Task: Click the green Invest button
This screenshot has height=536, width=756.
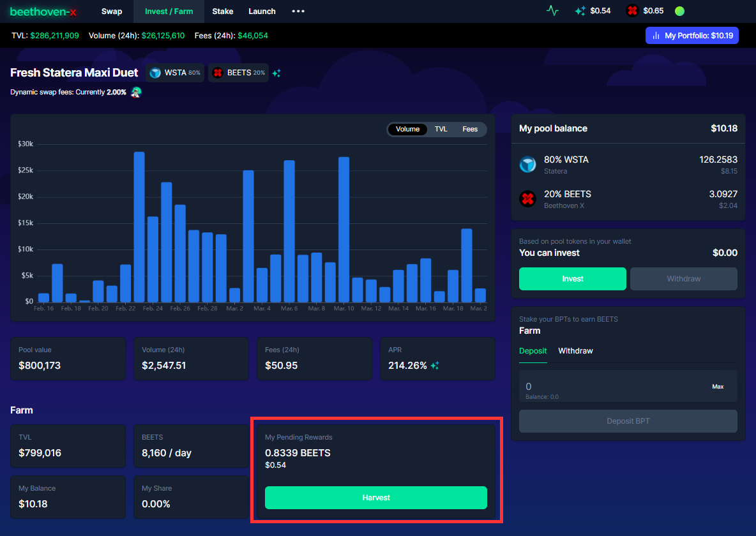Action: [572, 279]
